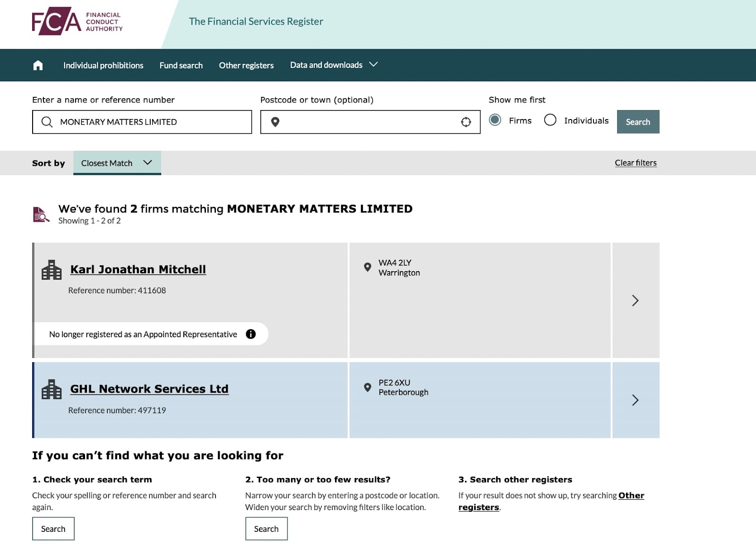This screenshot has height=554, width=756.
Task: Open the GHL Network Services Ltd link
Action: pyautogui.click(x=149, y=389)
